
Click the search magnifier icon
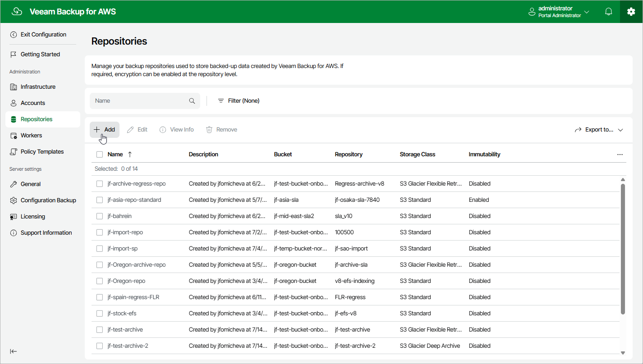tap(192, 101)
